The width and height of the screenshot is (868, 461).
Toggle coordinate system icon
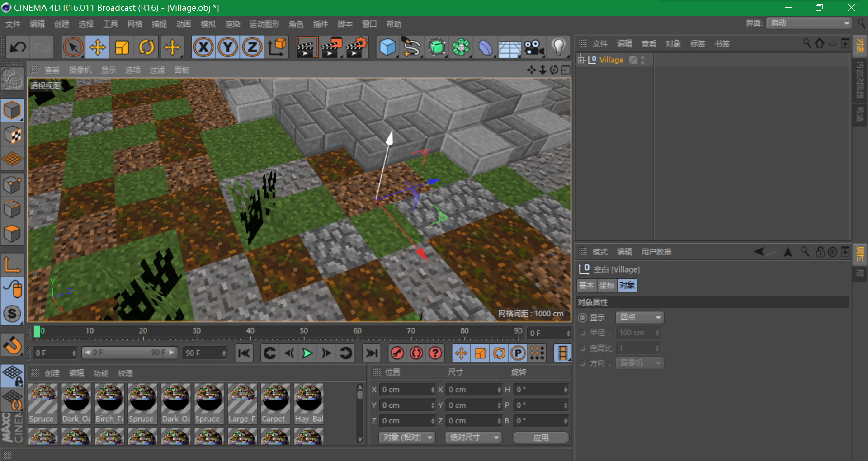[277, 47]
